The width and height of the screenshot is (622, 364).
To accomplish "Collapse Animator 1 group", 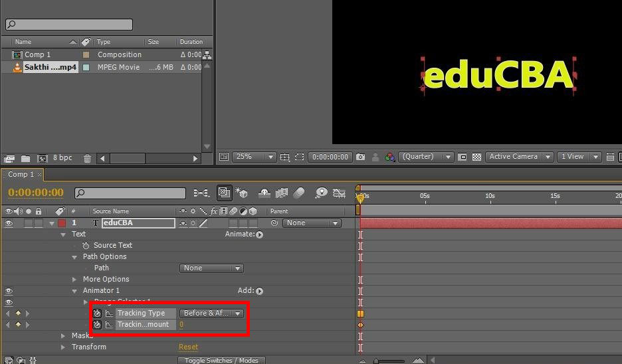I will click(x=74, y=291).
